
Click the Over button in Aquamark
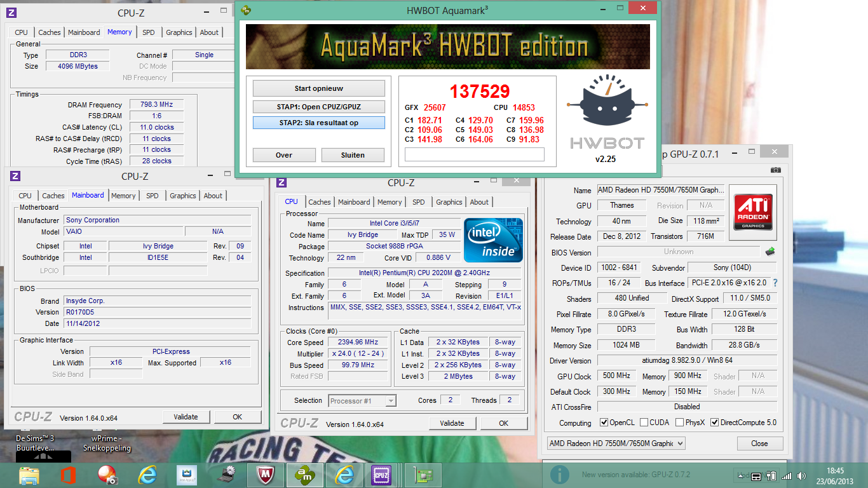click(x=284, y=155)
